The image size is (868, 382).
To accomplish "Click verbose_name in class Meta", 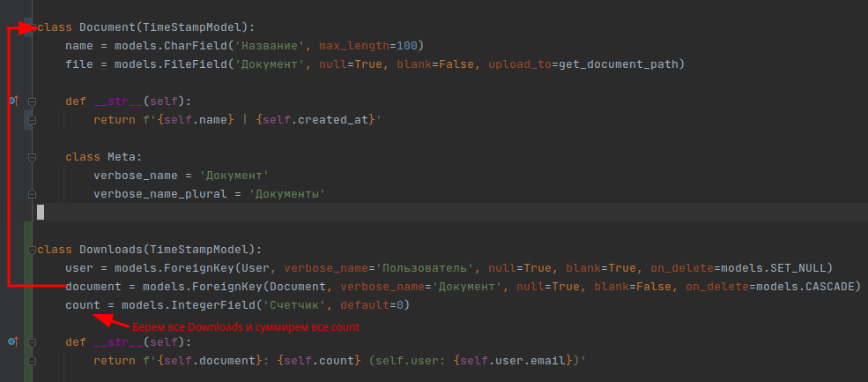I will click(x=135, y=176).
